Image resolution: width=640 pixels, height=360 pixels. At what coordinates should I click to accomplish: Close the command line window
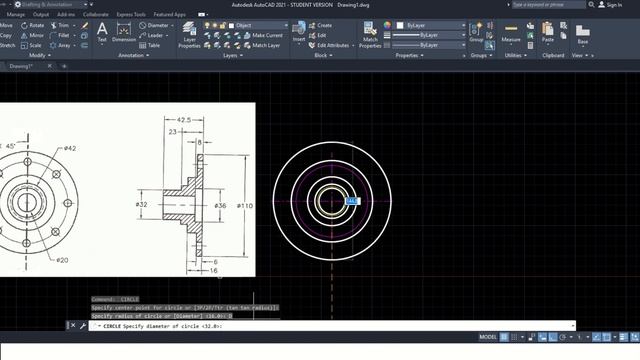click(73, 325)
